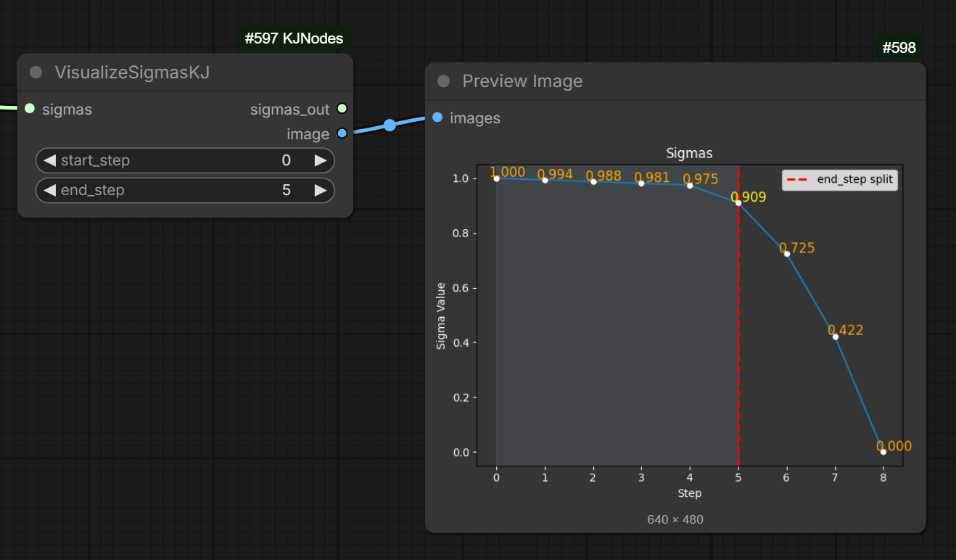Click the Sigmas chart title
The image size is (956, 560).
[689, 153]
